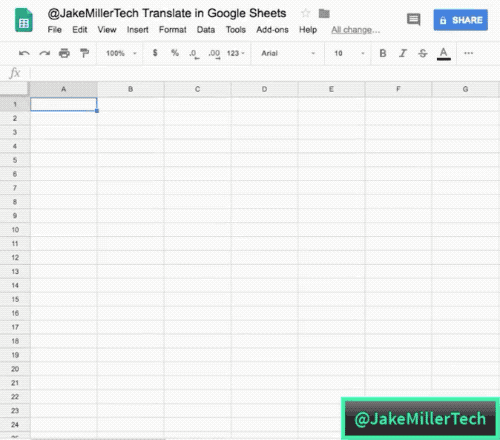Open the Insert menu
The height and width of the screenshot is (440, 500).
coord(138,30)
